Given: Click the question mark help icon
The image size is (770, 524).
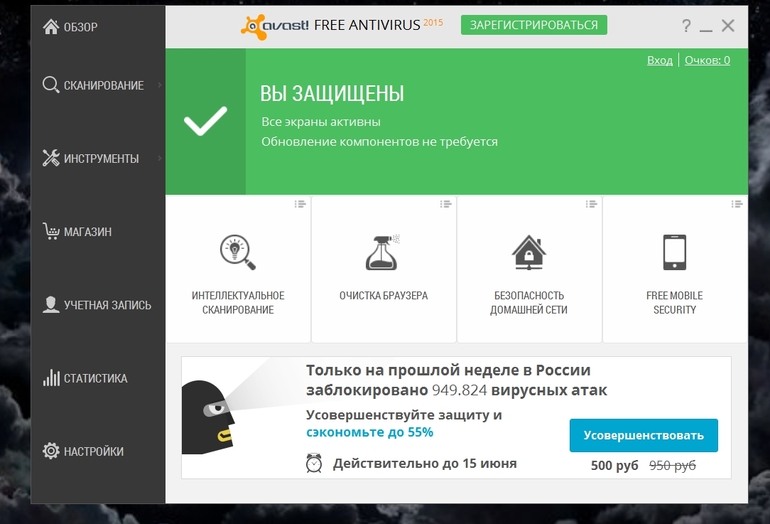Looking at the screenshot, I should point(686,26).
